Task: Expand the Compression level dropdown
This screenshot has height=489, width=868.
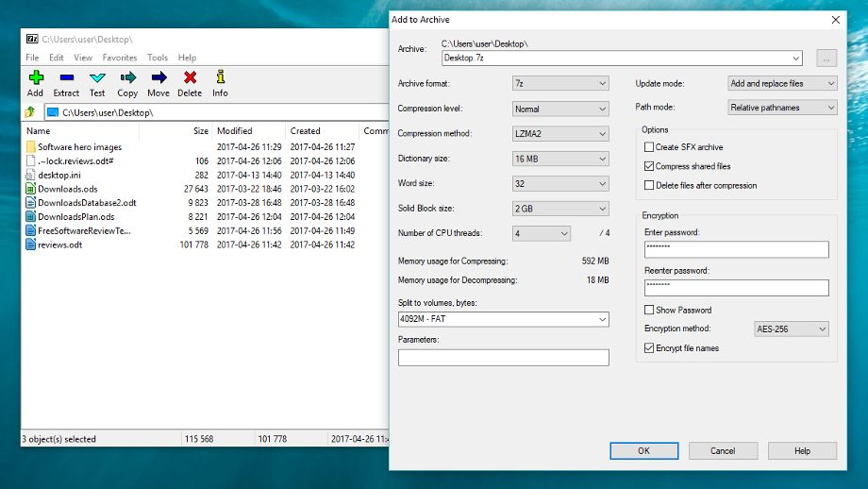Action: click(560, 109)
